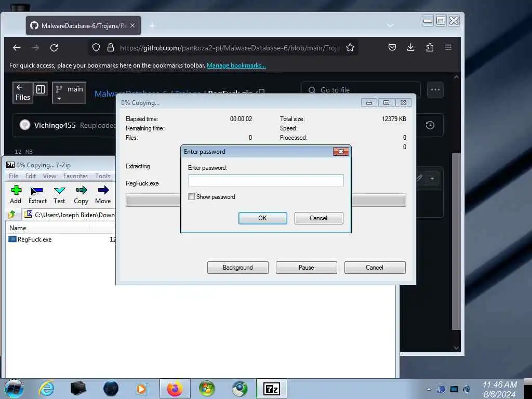Screen dimensions: 532x399
Task: Open the 7-Zip Edit menu
Action: point(31,176)
